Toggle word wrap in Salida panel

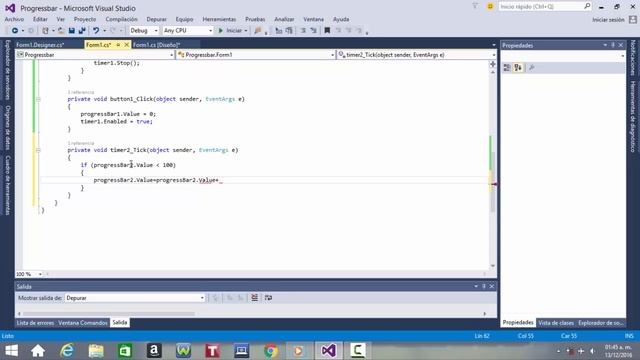[x=268, y=298]
